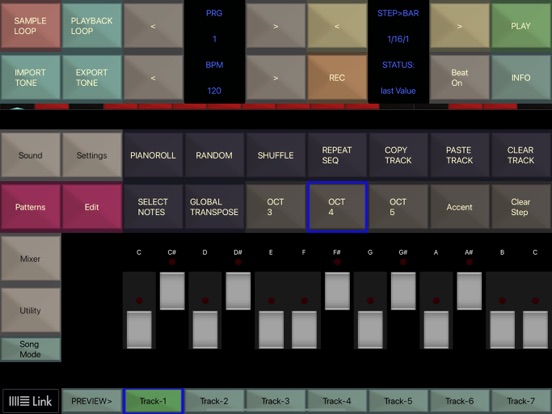Image resolution: width=552 pixels, height=414 pixels.
Task: Open EXPORT TONE
Action: pyautogui.click(x=92, y=77)
